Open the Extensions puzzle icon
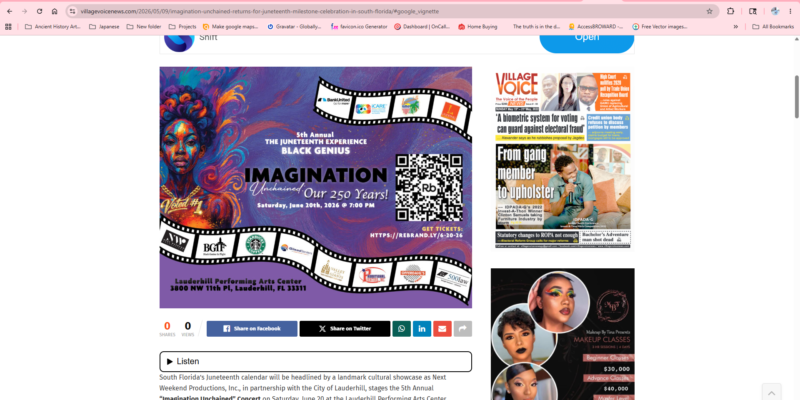Viewport: 800px width, 400px height. [x=731, y=11]
